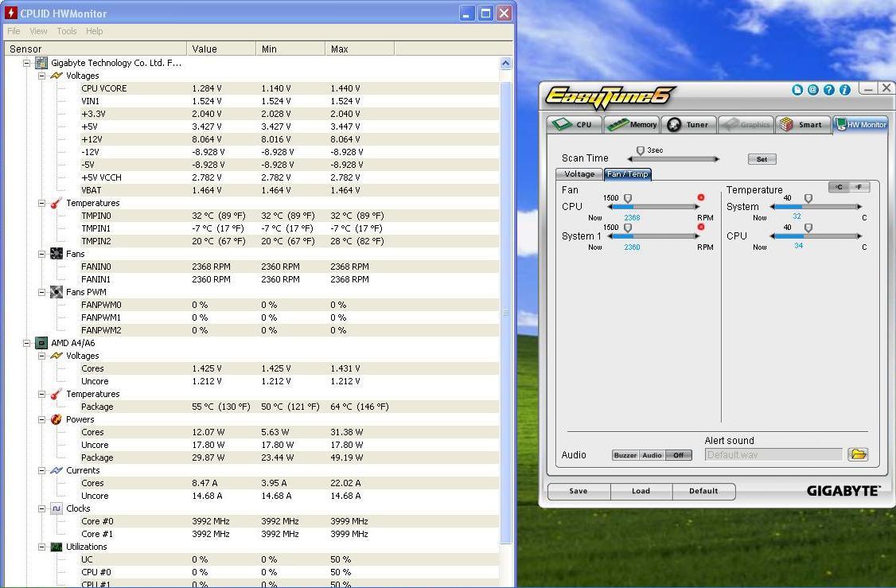The width and height of the screenshot is (896, 588).
Task: Collapse the Fans group
Action: pyautogui.click(x=41, y=254)
